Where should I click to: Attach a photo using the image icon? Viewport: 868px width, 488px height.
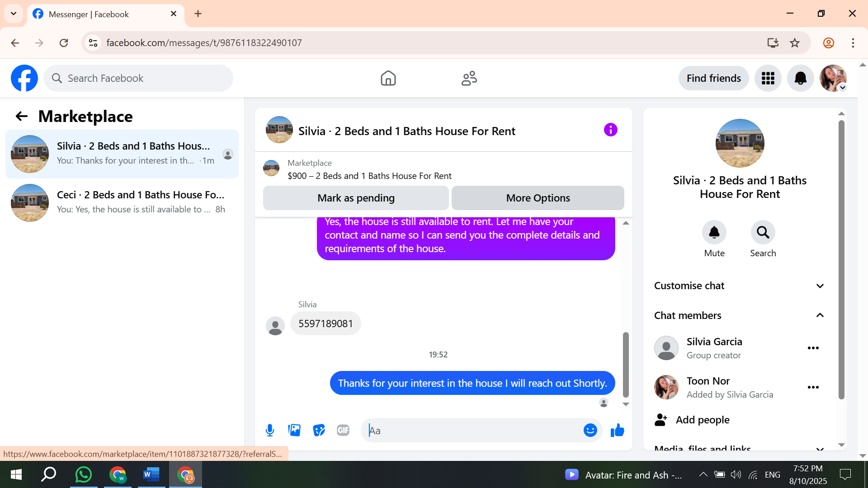tap(294, 430)
